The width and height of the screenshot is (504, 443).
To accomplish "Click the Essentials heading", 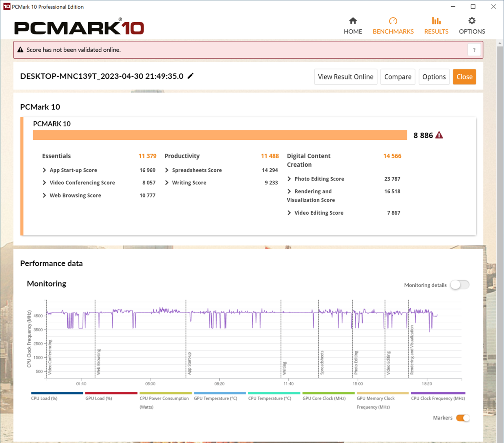I will [56, 156].
